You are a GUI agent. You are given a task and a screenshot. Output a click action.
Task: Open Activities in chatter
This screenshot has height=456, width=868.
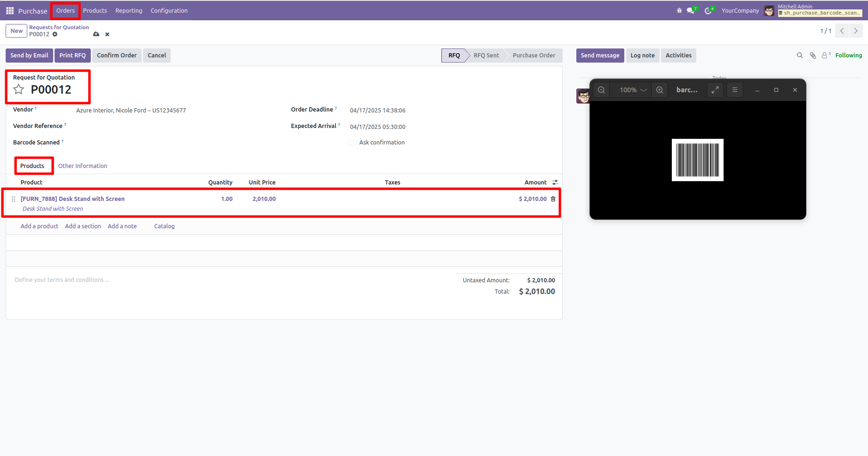(678, 56)
